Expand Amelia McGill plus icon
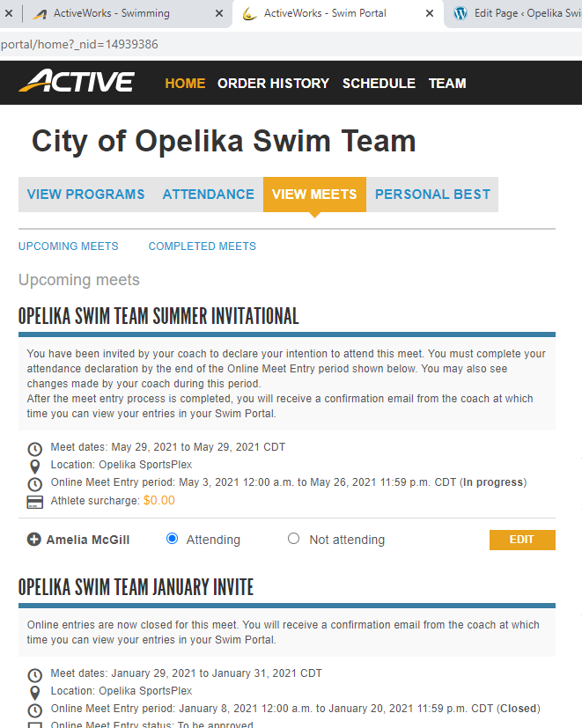Image resolution: width=582 pixels, height=728 pixels. (x=33, y=540)
